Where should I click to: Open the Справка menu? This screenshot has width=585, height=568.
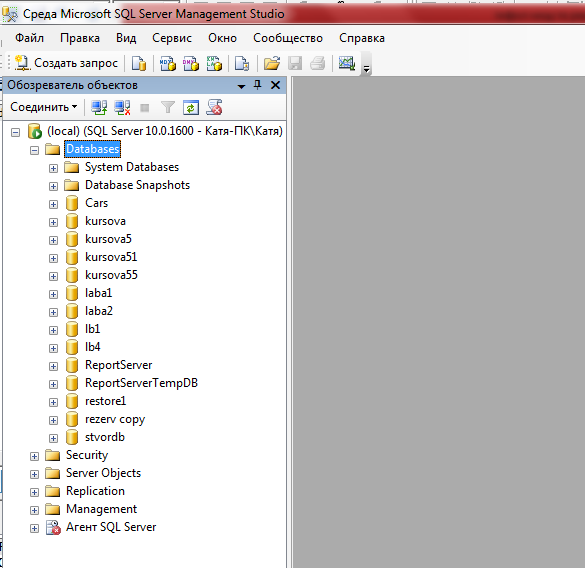(362, 38)
